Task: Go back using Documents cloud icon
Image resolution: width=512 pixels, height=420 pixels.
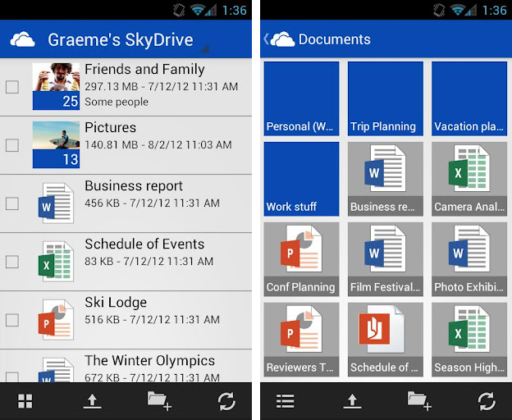Action: [x=282, y=39]
